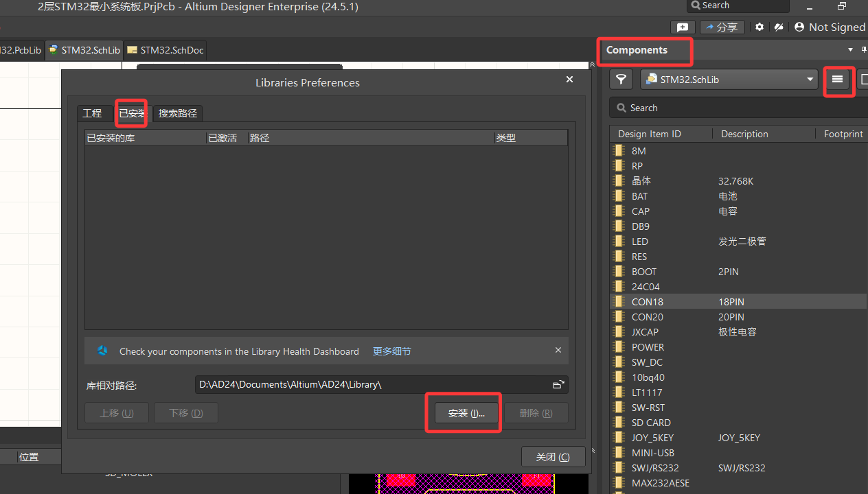Click the 分享 share button

point(722,27)
